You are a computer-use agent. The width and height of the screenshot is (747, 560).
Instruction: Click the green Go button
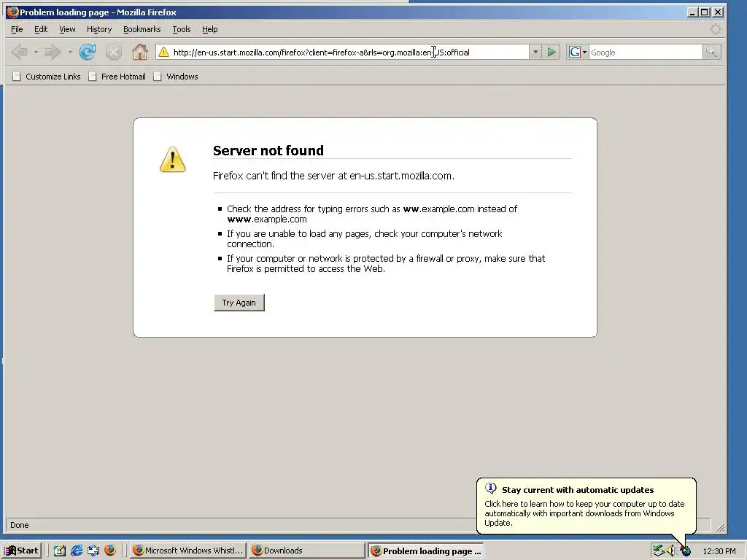pyautogui.click(x=551, y=52)
